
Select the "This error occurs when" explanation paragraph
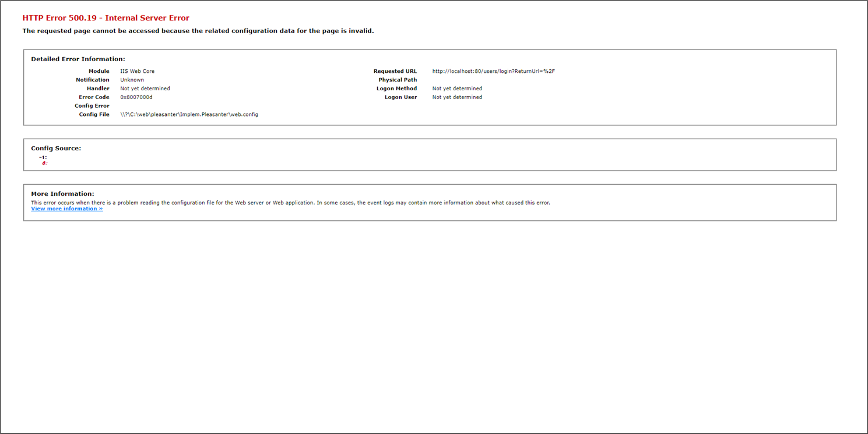290,203
